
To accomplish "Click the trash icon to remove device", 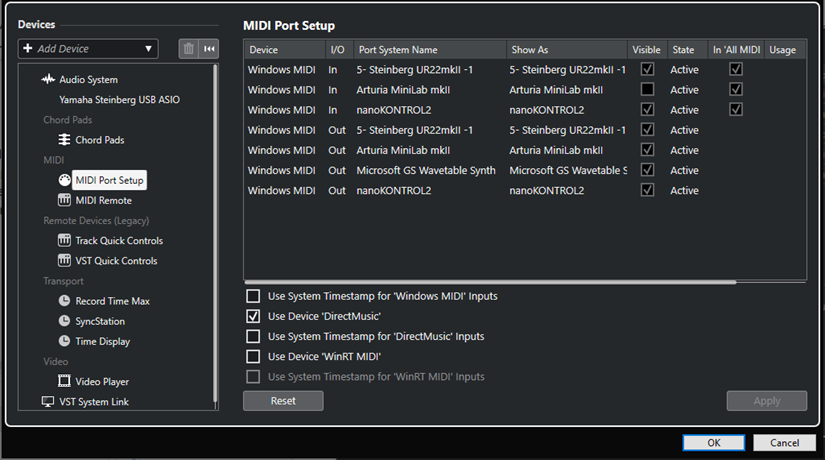I will point(188,49).
